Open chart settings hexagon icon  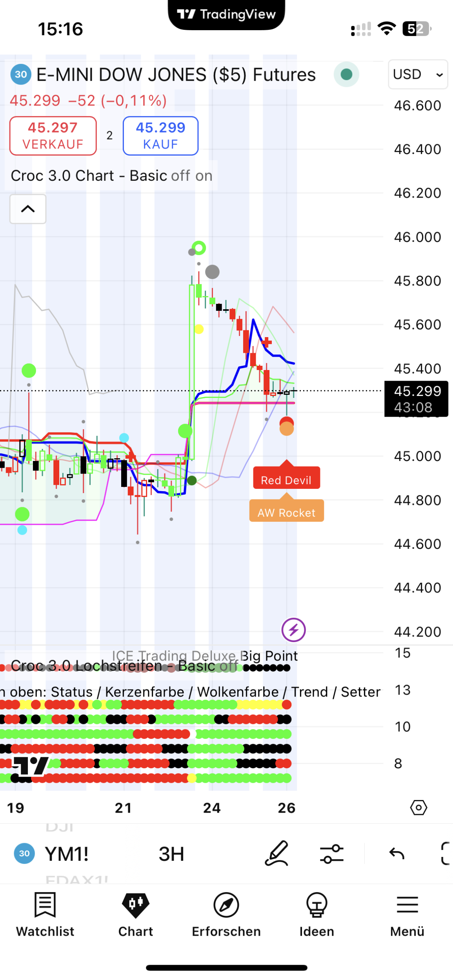click(x=418, y=808)
